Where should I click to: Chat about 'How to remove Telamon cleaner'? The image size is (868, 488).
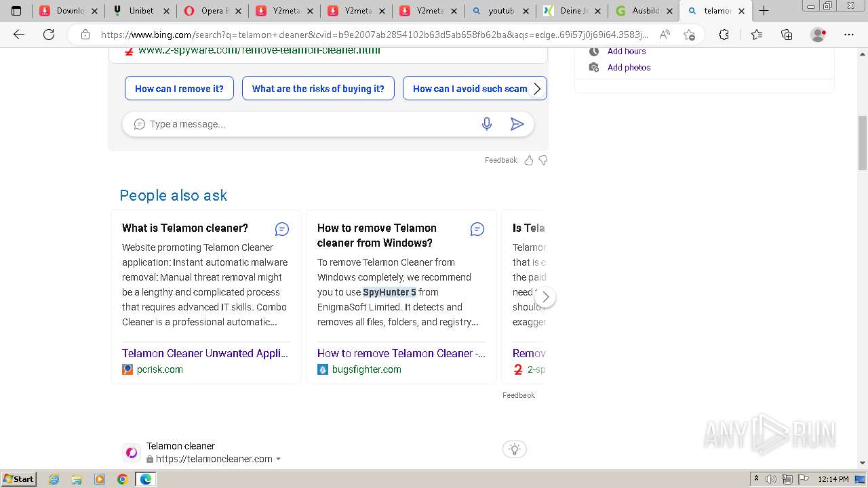[477, 229]
